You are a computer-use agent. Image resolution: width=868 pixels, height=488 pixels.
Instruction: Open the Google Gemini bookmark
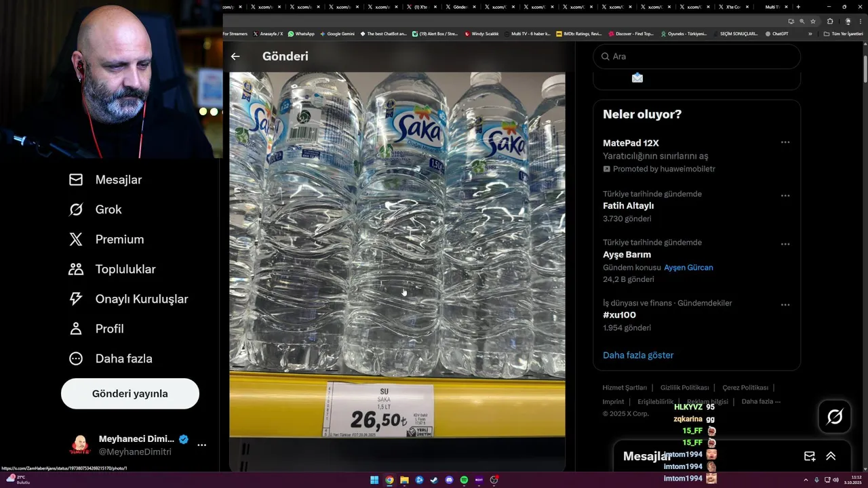[337, 34]
